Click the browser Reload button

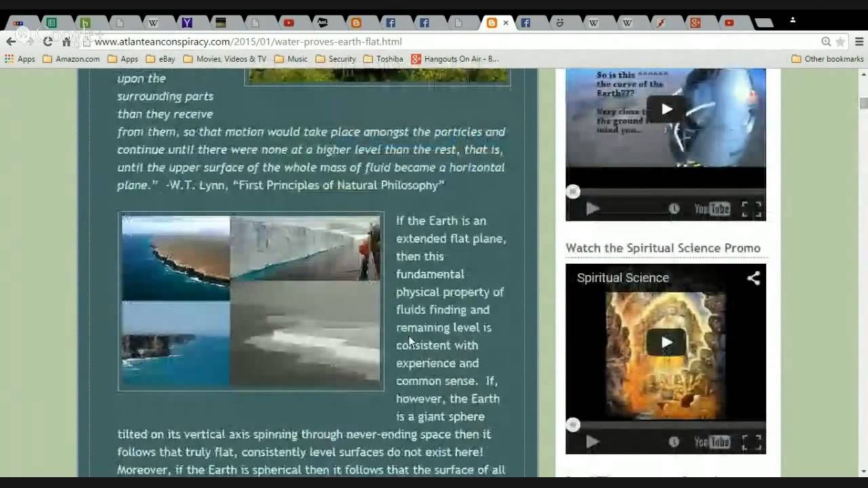pos(47,41)
